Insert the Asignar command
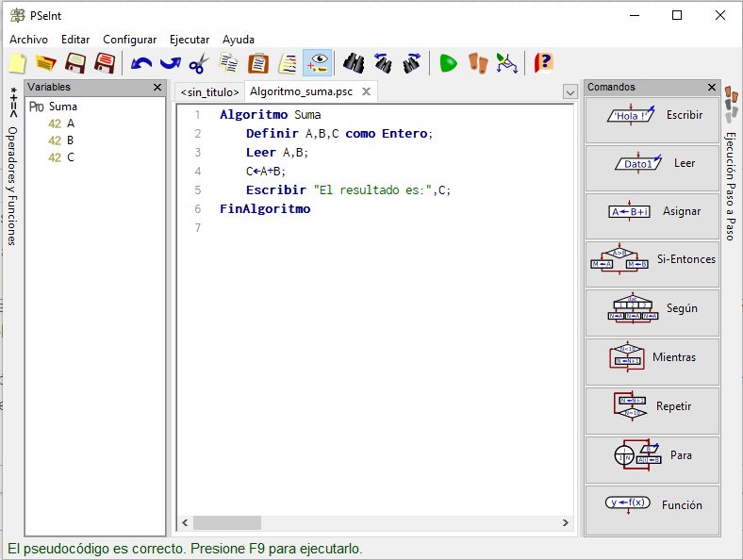The height and width of the screenshot is (560, 743). 652,216
